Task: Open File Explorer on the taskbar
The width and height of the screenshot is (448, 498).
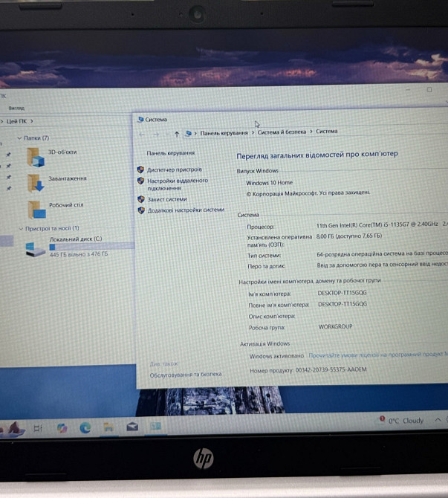Action: click(108, 427)
